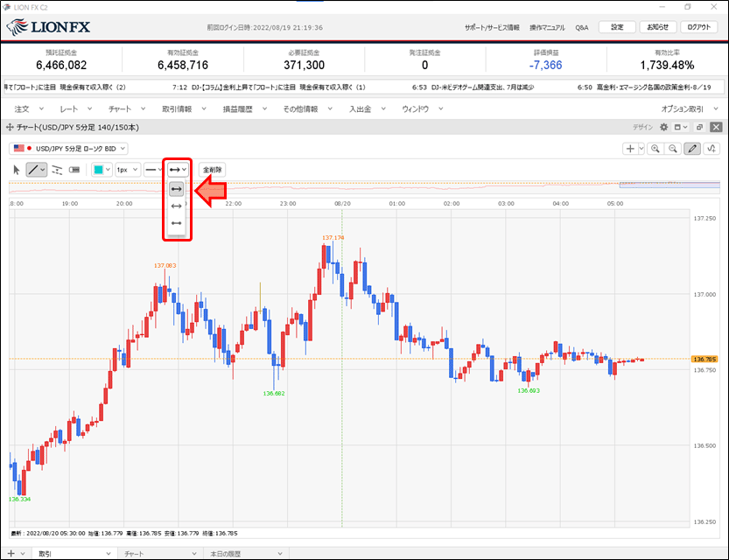
Task: Open the add technical indicator tool
Action: tap(711, 149)
